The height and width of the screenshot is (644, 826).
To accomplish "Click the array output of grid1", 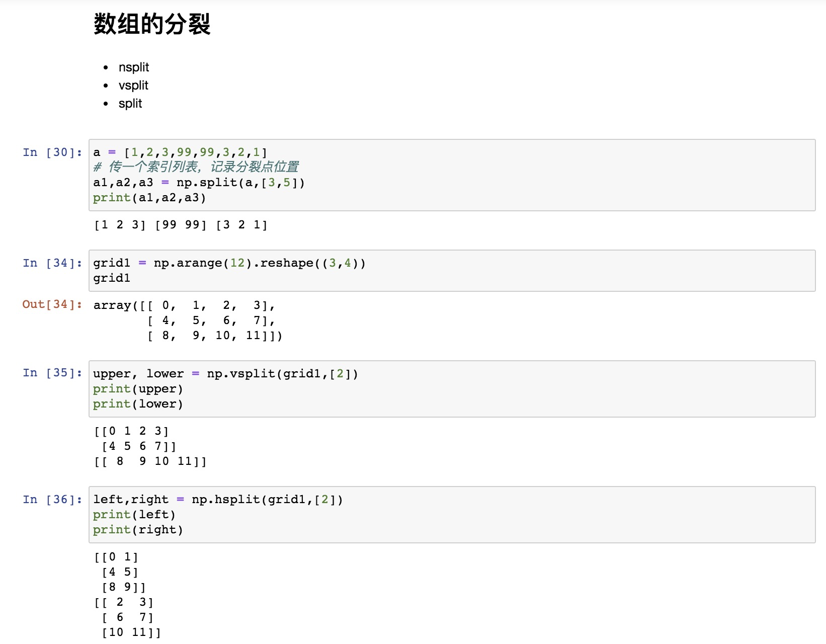I will click(188, 320).
